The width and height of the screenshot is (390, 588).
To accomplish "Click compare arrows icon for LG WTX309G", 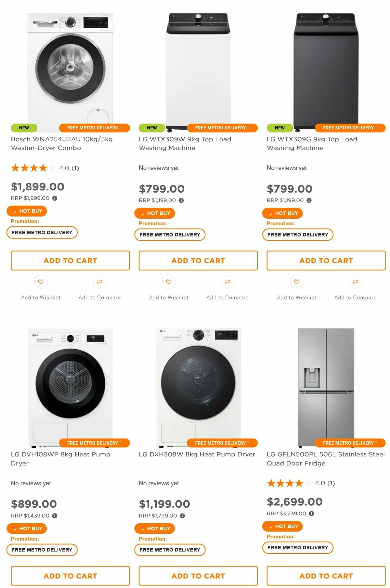I will click(x=356, y=282).
